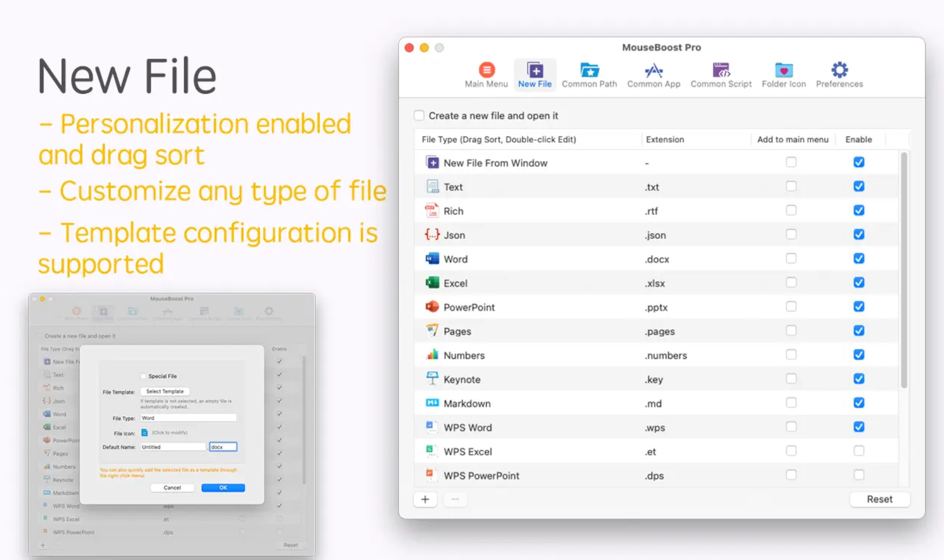Check Add to main menu for Markdown
This screenshot has height=560, width=944.
[x=791, y=403]
